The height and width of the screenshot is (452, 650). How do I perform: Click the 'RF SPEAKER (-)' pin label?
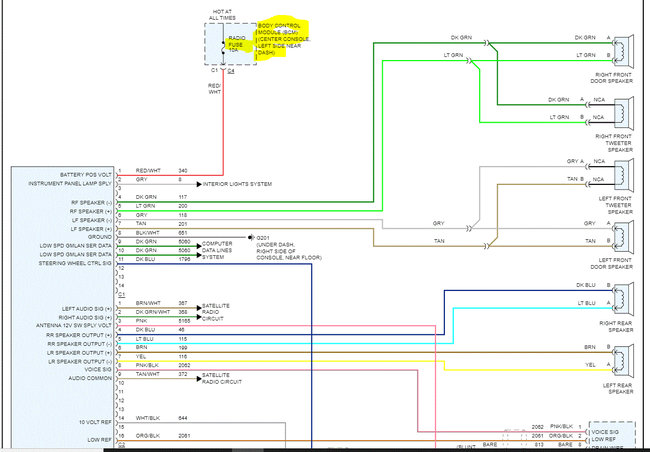click(92, 203)
